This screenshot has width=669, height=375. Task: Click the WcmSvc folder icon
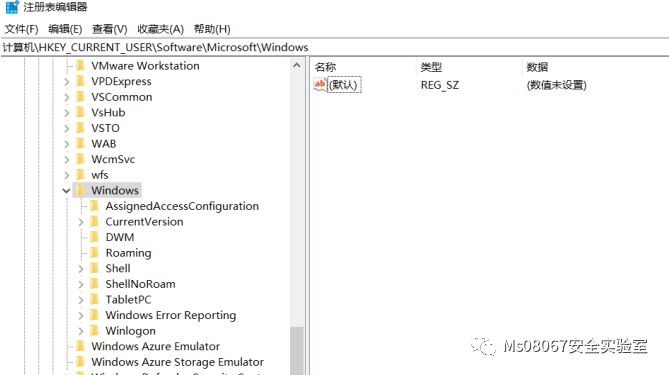(80, 159)
